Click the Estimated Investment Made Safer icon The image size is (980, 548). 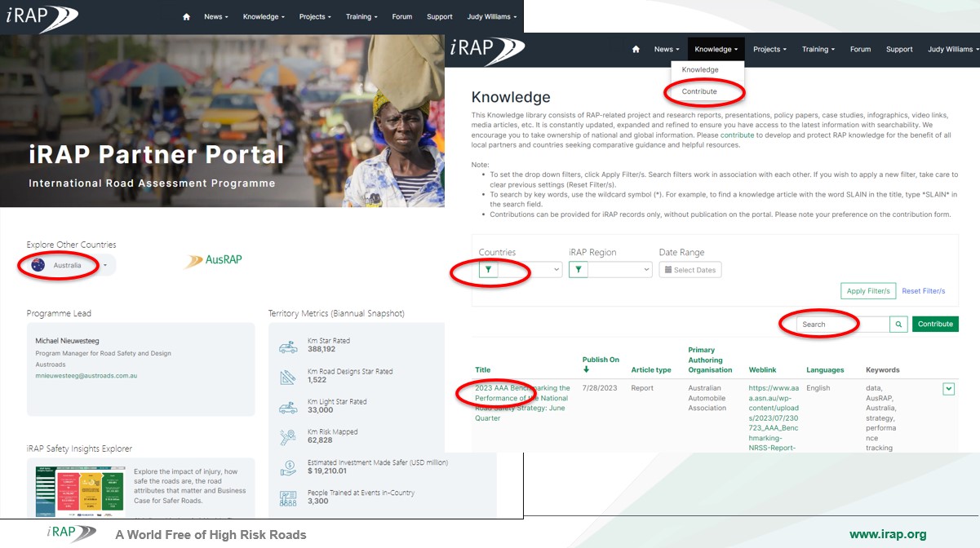coord(288,467)
